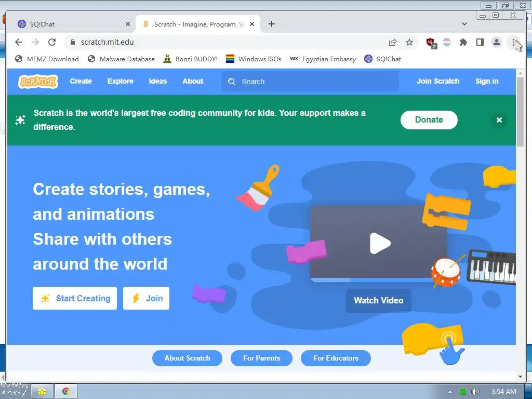Open SQ!Chat bookmark in bookmarks bar

coord(382,59)
